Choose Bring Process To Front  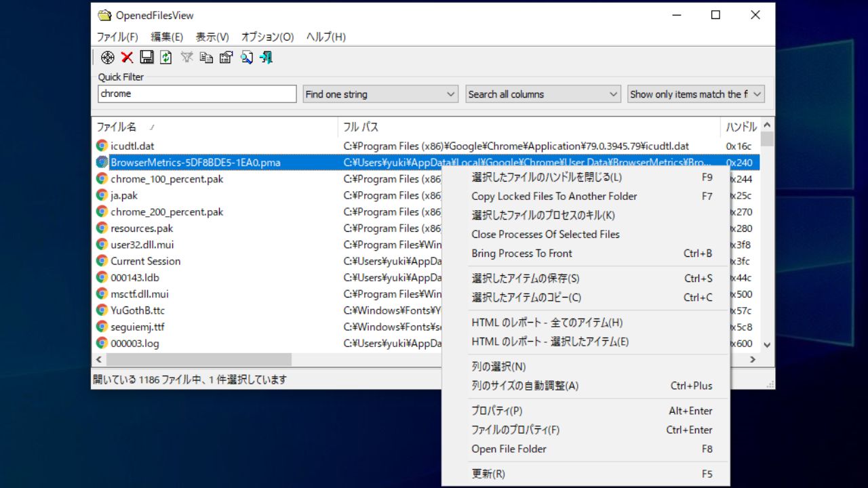click(x=586, y=253)
